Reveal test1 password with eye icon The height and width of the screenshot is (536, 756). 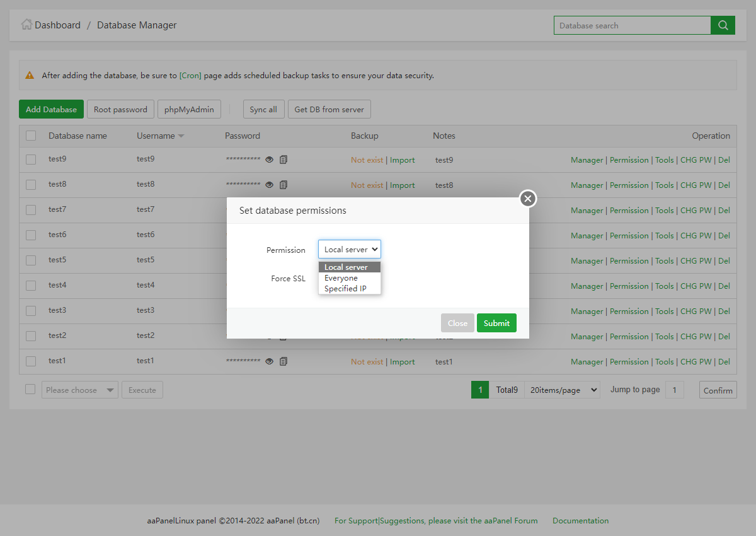pyautogui.click(x=269, y=361)
